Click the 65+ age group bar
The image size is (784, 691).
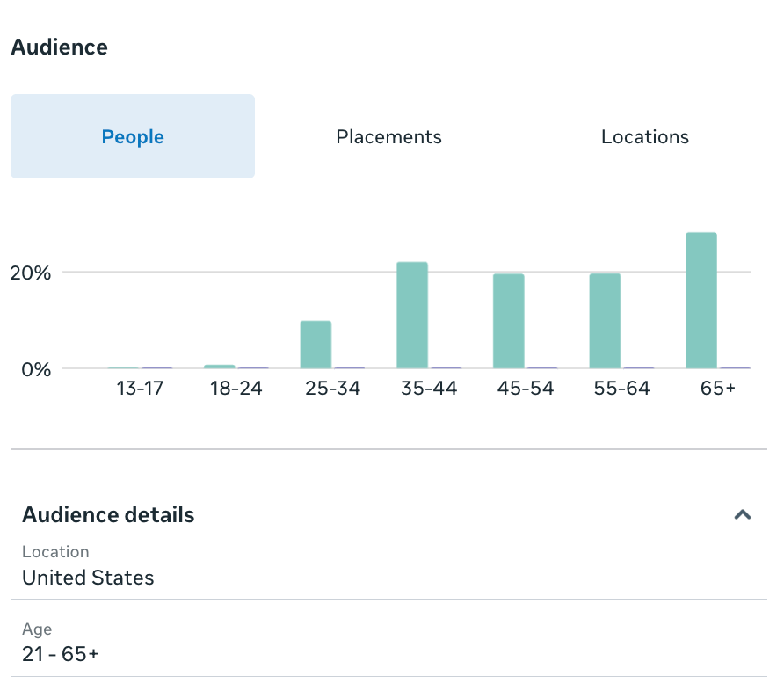[699, 299]
